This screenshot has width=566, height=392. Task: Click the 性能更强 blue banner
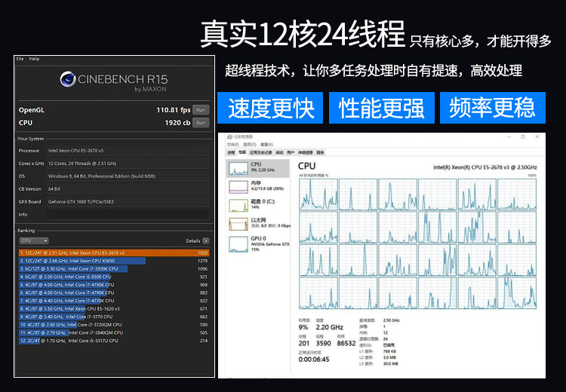[x=382, y=108]
